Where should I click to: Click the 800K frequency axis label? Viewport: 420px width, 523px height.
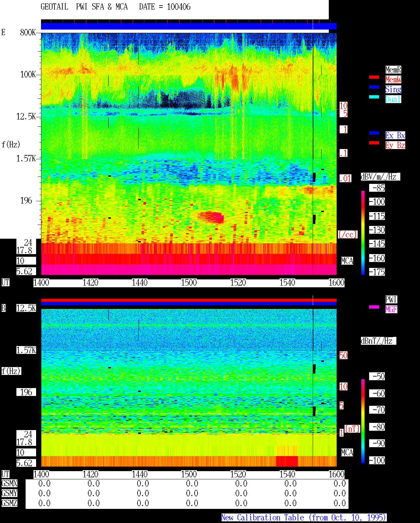click(x=28, y=32)
